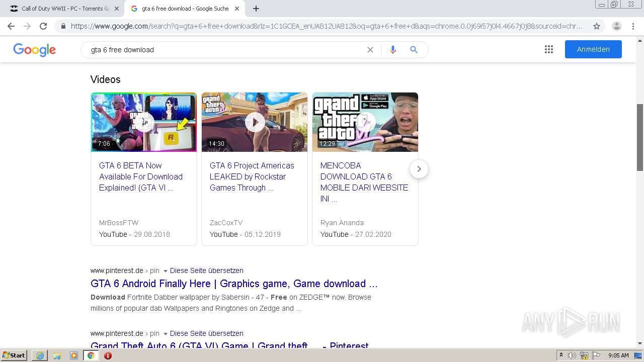Expand first pinterest result options arrow
This screenshot has width=644, height=362.
(x=165, y=270)
